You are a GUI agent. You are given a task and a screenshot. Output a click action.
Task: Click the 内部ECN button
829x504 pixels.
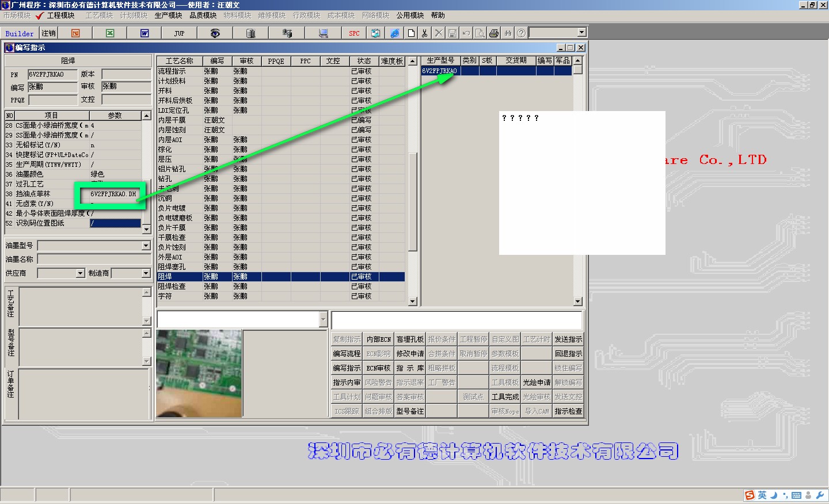378,339
